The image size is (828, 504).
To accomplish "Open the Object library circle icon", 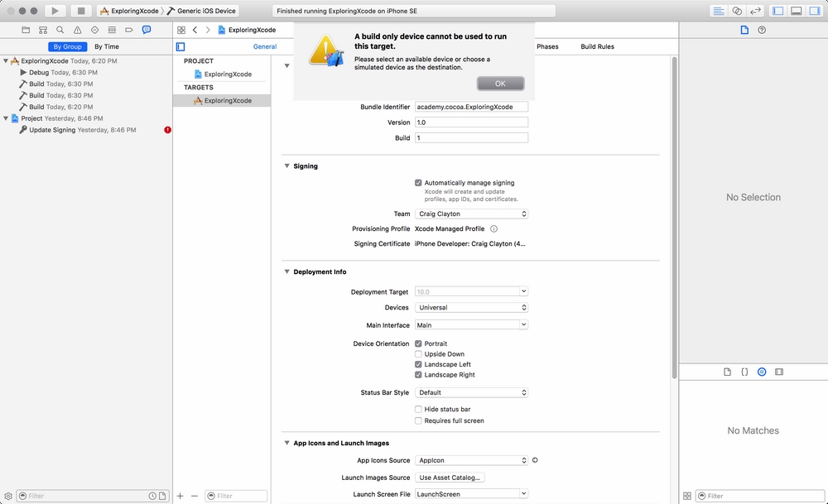I will (762, 372).
